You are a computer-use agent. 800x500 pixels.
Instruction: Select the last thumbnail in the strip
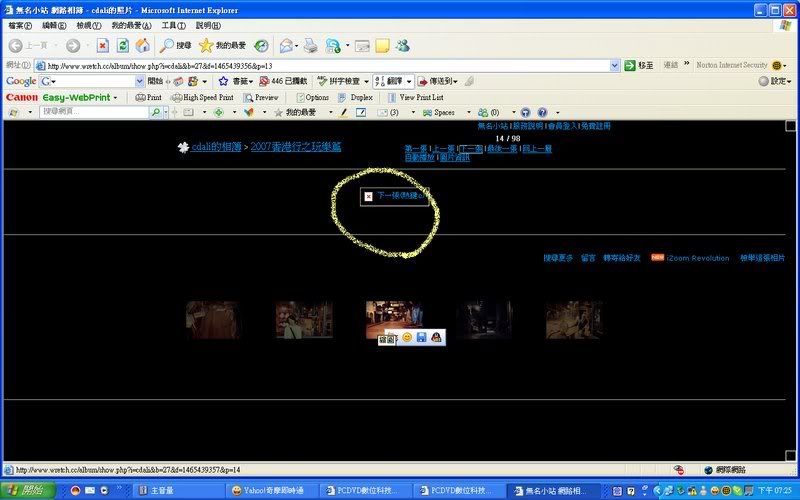point(573,320)
